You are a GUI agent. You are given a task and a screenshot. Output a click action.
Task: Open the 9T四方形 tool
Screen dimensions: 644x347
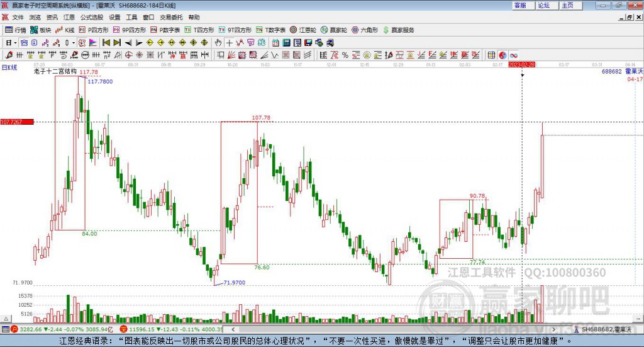tap(235, 30)
